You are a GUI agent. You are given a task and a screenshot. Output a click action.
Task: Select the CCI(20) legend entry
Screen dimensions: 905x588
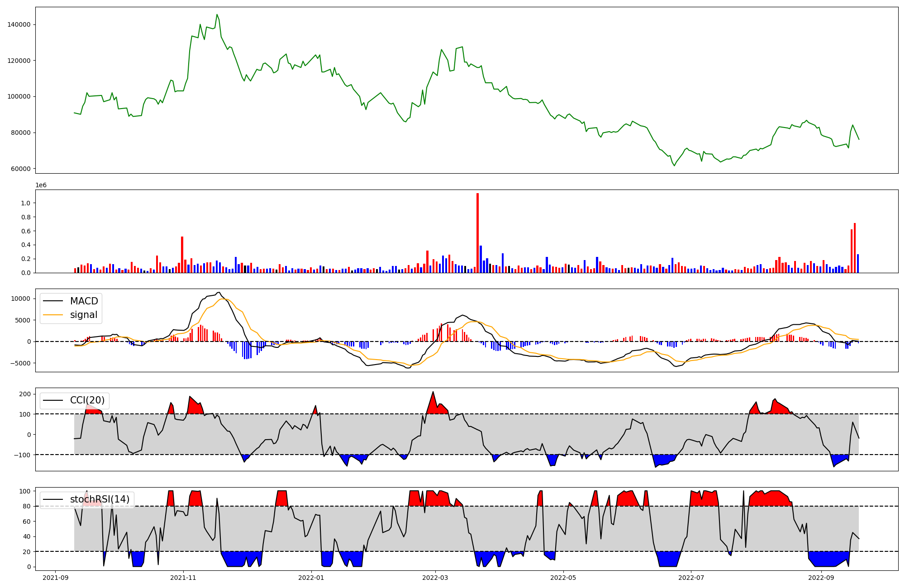(x=87, y=400)
